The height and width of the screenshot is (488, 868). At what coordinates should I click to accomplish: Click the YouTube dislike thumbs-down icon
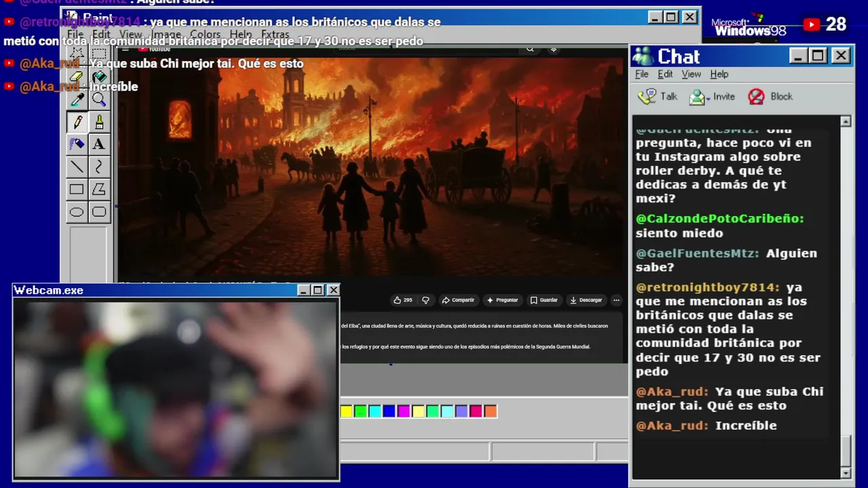[426, 300]
